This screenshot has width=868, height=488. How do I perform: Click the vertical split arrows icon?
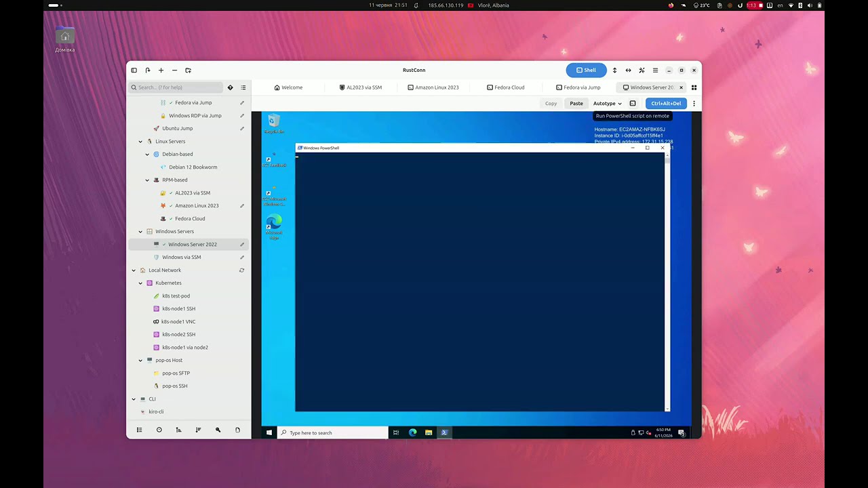(x=614, y=70)
